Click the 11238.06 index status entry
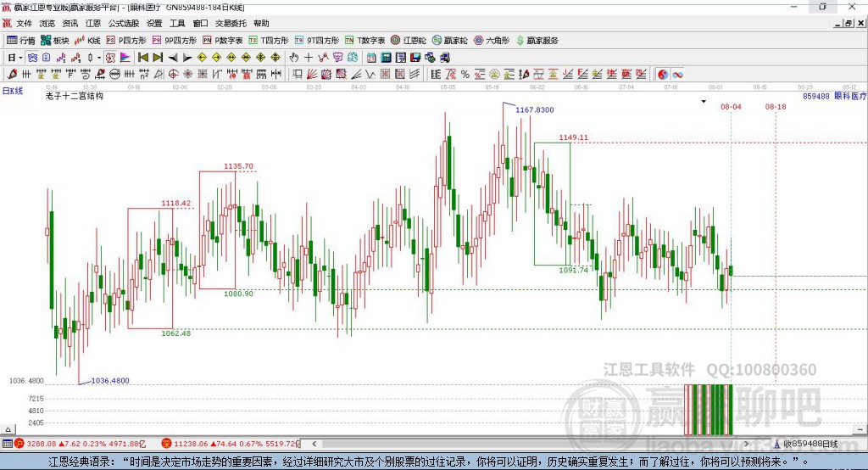The image size is (868, 470). click(231, 444)
